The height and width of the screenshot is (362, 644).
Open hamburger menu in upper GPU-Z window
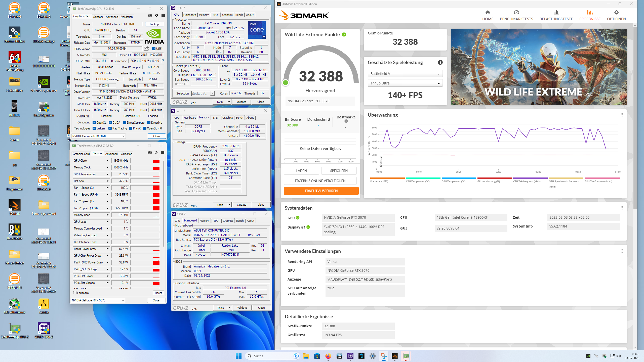point(163,15)
